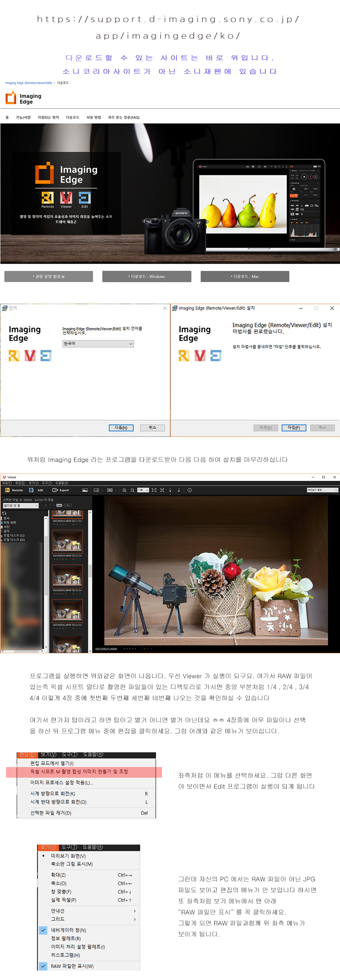
Task: Click the 다운로드 : Windows button
Action: click(x=147, y=276)
